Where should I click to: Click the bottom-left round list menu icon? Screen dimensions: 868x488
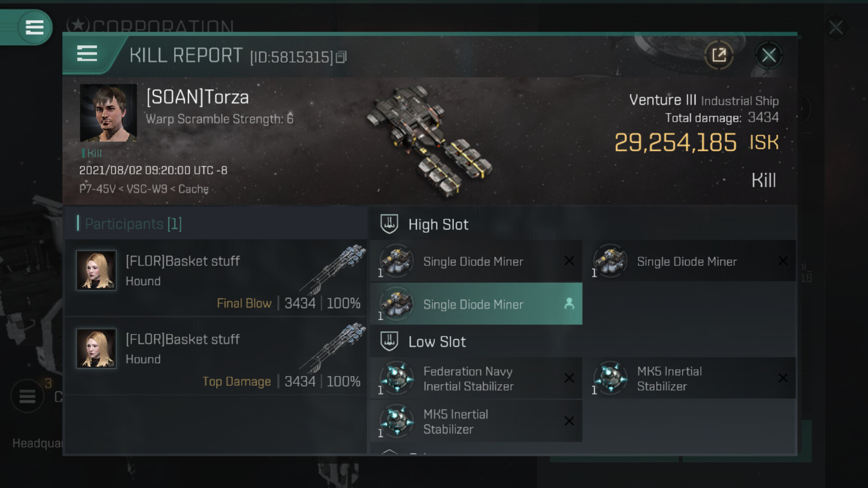[27, 396]
